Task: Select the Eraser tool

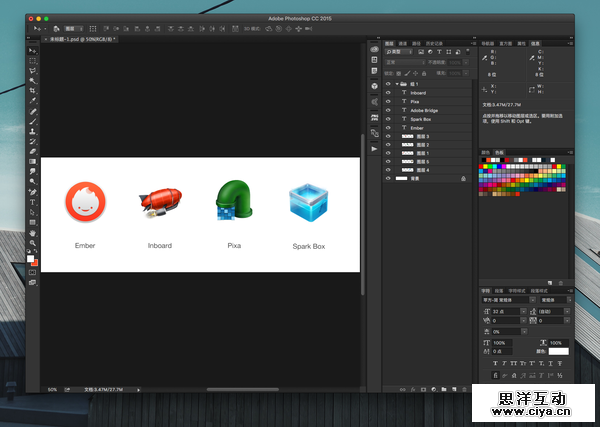Action: [32, 151]
